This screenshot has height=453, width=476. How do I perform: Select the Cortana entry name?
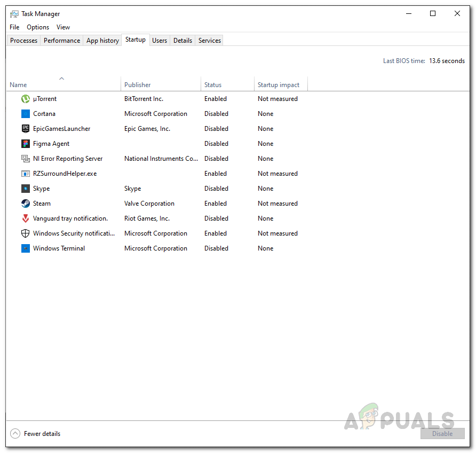pyautogui.click(x=44, y=114)
